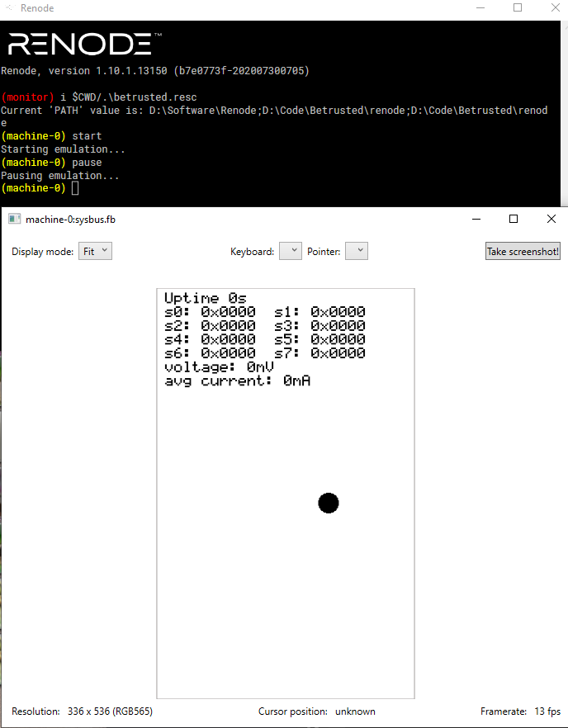Click the 'Uptime 0s' text in framebuffer
Viewport: 568px width, 728px height.
click(206, 298)
